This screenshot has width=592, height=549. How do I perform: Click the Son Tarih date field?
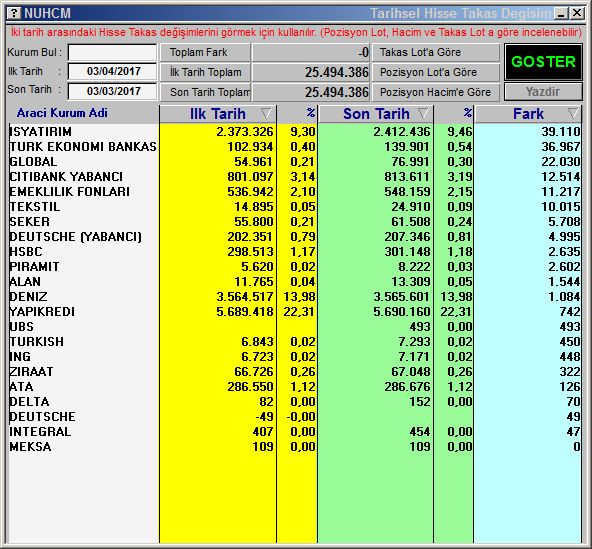click(x=113, y=91)
